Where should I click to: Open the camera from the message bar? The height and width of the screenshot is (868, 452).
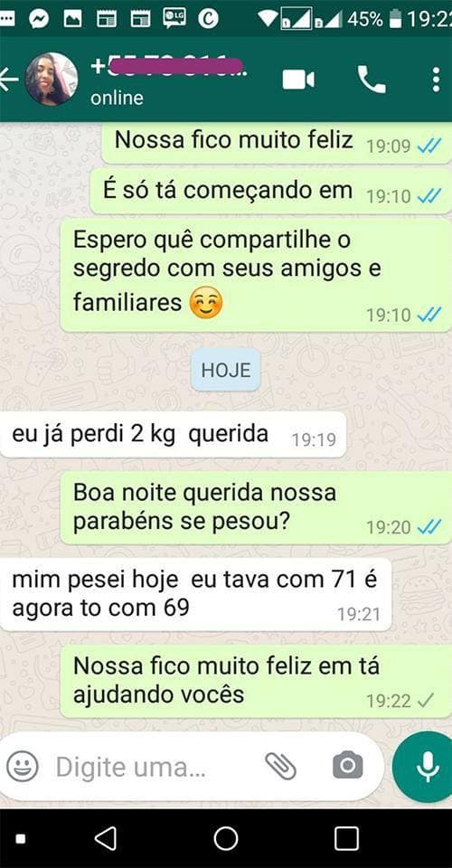pyautogui.click(x=347, y=766)
